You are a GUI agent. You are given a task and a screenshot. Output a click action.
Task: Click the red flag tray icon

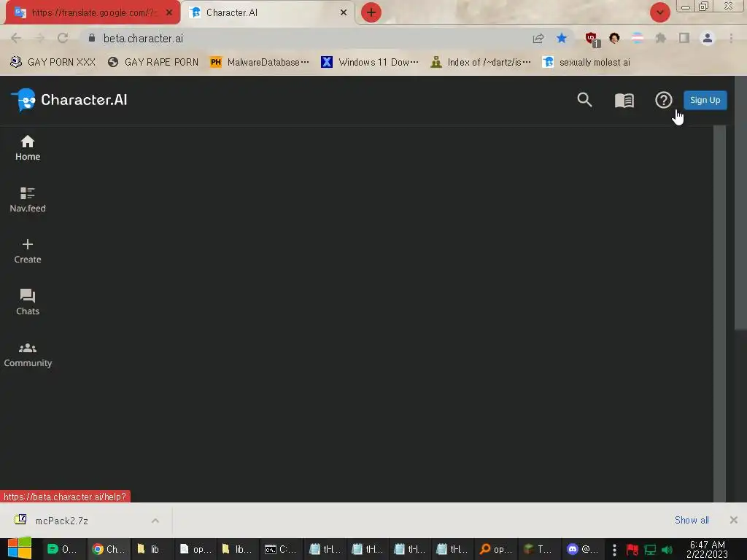(632, 550)
